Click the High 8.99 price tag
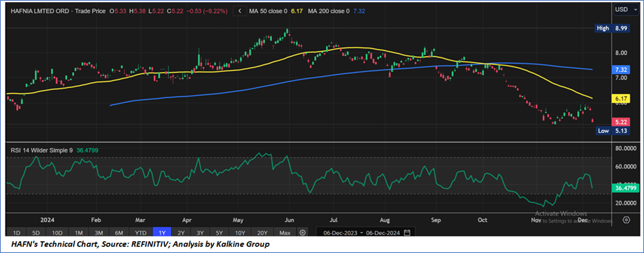 point(612,28)
